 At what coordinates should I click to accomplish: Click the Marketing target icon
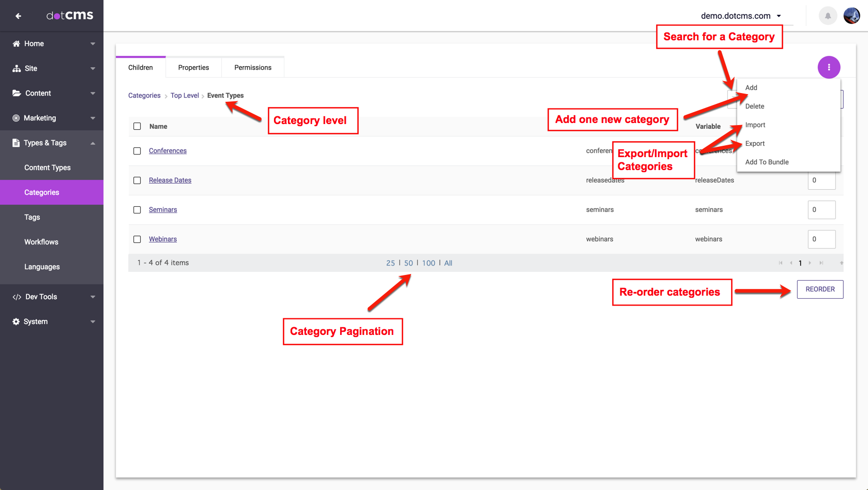click(x=17, y=118)
